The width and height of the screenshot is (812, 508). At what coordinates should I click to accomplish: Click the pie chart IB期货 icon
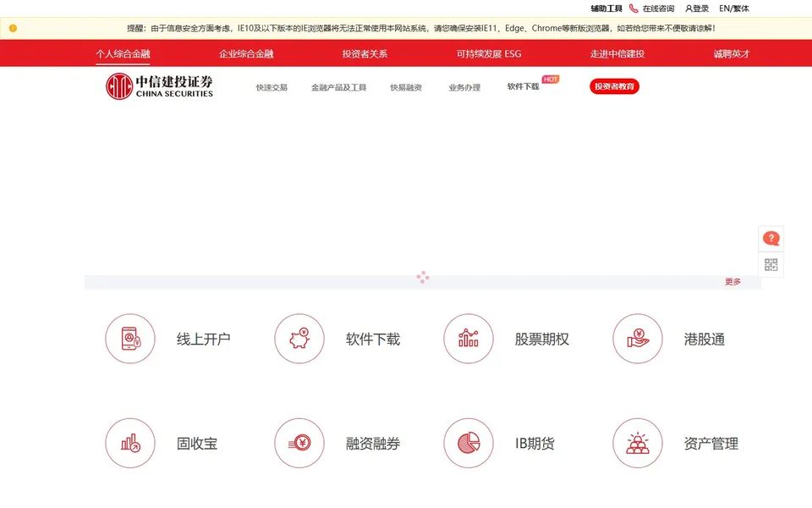468,443
